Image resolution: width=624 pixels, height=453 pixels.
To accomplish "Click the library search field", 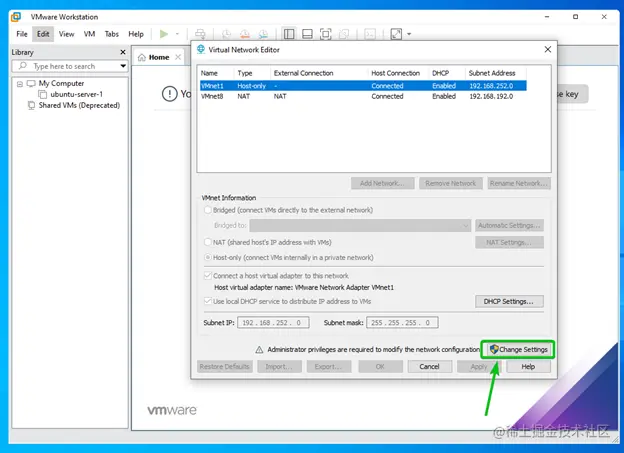I will coord(70,66).
